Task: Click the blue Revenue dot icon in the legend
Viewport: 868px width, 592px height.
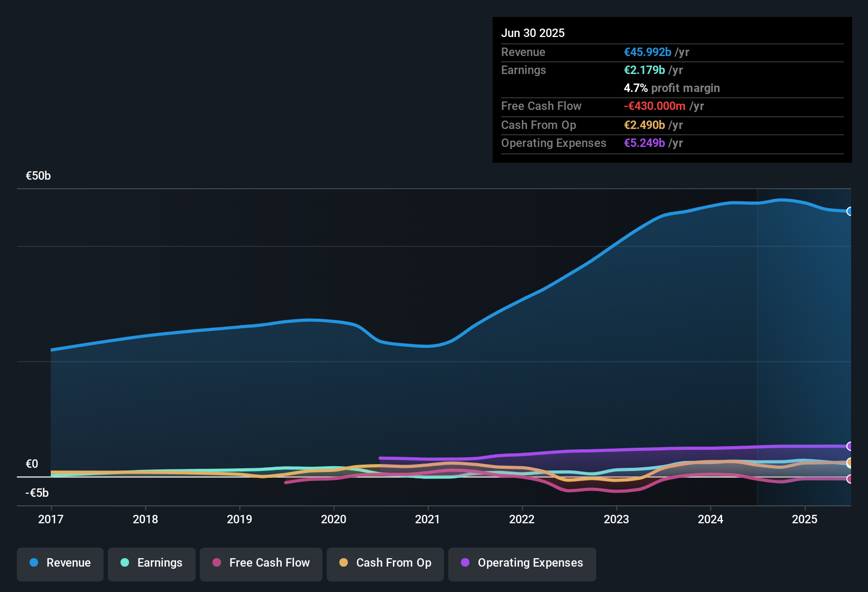Action: 33,563
